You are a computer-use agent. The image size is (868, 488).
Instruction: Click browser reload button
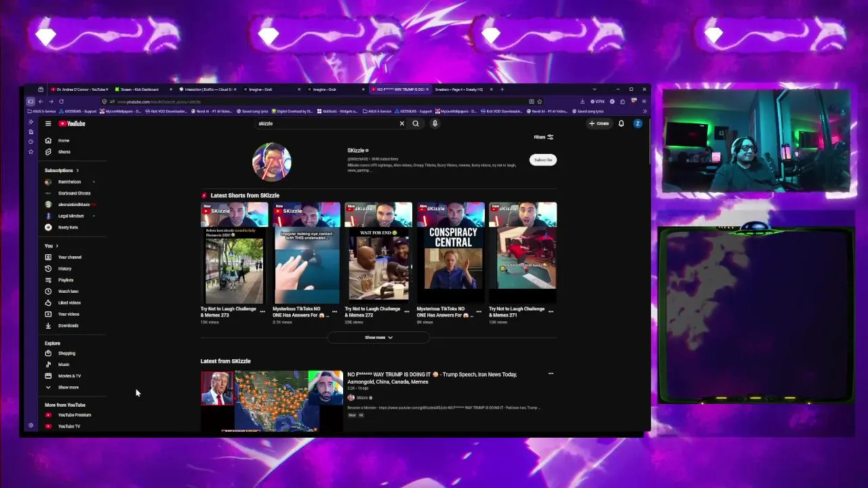(61, 102)
